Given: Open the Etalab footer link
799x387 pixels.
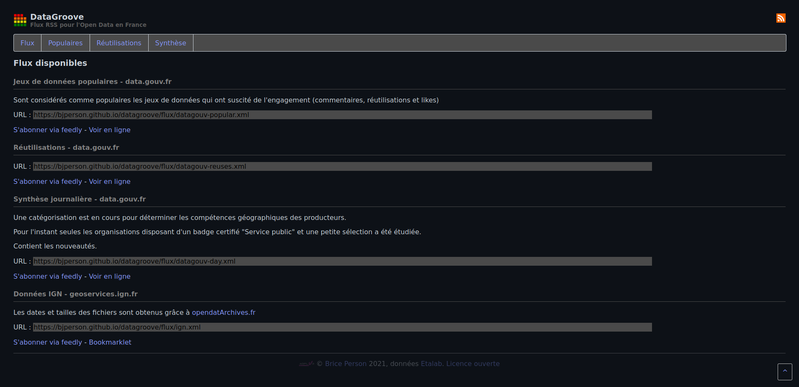Looking at the screenshot, I should [x=432, y=364].
